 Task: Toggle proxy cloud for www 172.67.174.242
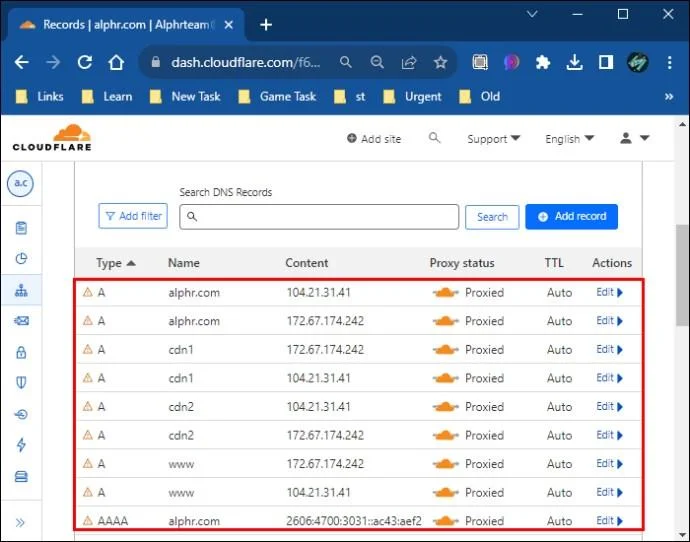pyautogui.click(x=445, y=464)
